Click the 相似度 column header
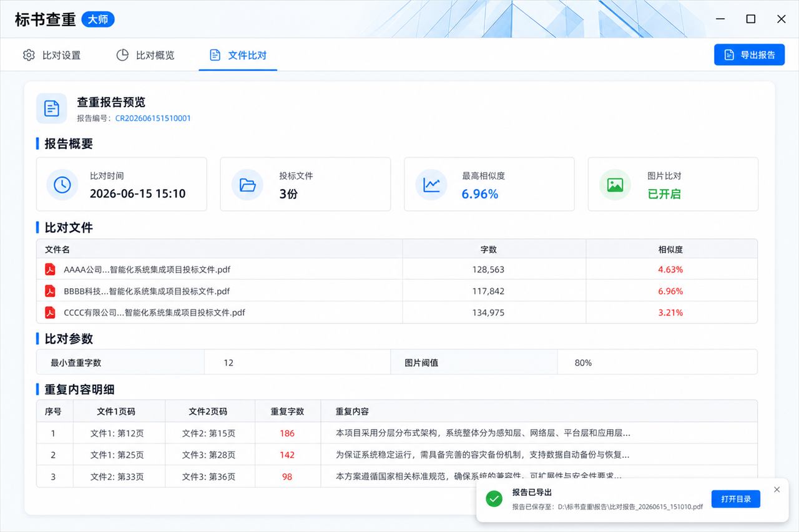The height and width of the screenshot is (532, 799). (x=670, y=249)
